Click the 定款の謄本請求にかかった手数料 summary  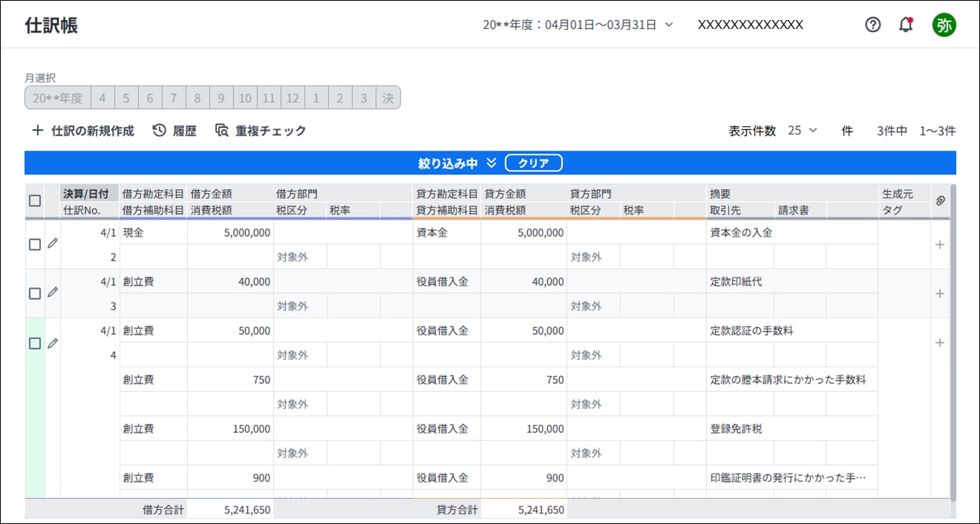pos(792,380)
